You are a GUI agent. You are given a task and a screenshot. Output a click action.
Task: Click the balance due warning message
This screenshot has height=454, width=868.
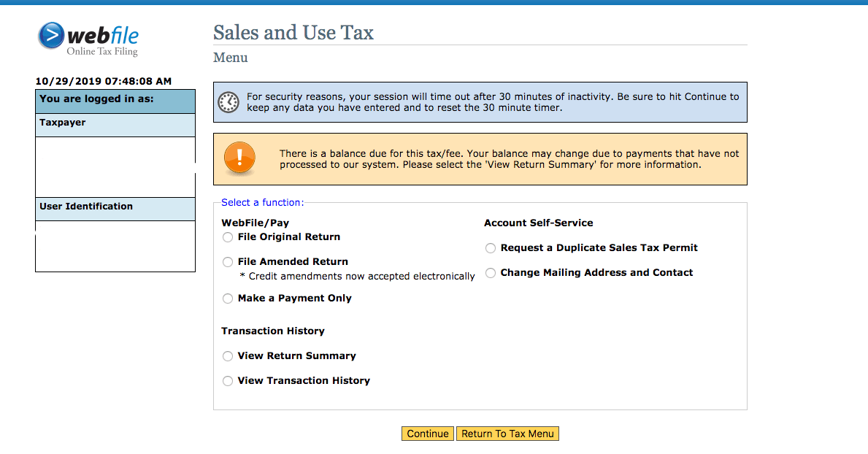pos(510,159)
